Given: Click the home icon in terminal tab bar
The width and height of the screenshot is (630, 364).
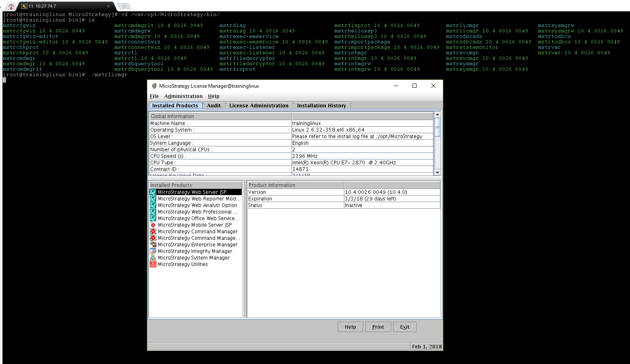Looking at the screenshot, I should (x=11, y=6).
